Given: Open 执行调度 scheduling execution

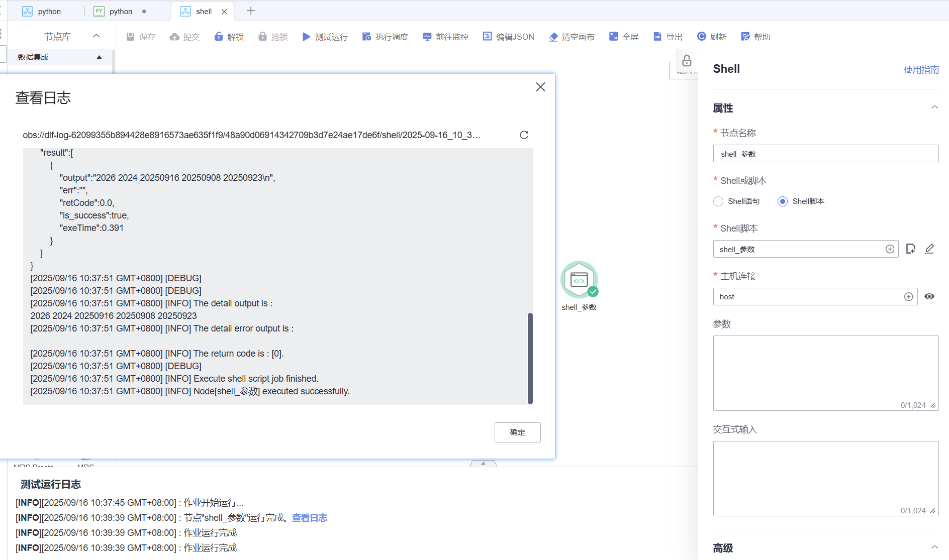Looking at the screenshot, I should 385,37.
